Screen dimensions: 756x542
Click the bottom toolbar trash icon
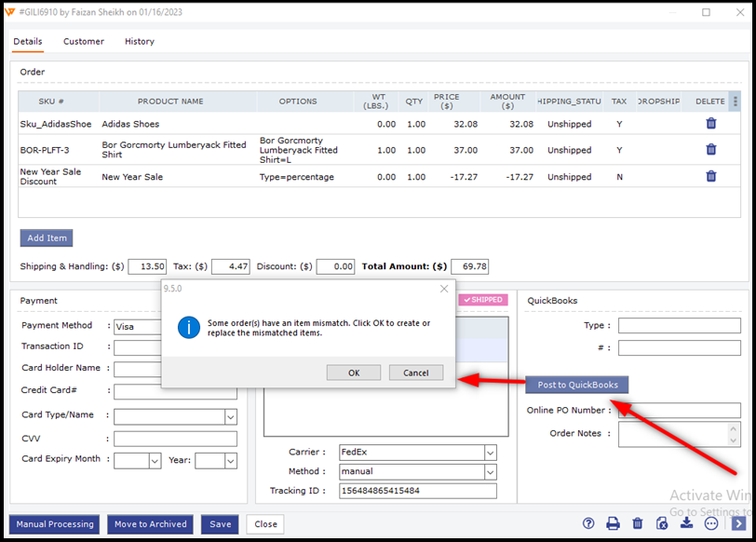(638, 523)
